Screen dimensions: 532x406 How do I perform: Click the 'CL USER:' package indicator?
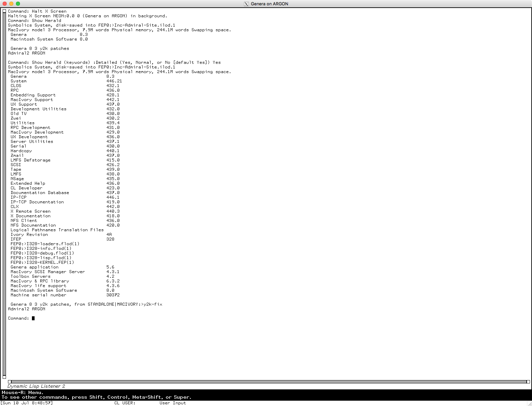coord(125,403)
